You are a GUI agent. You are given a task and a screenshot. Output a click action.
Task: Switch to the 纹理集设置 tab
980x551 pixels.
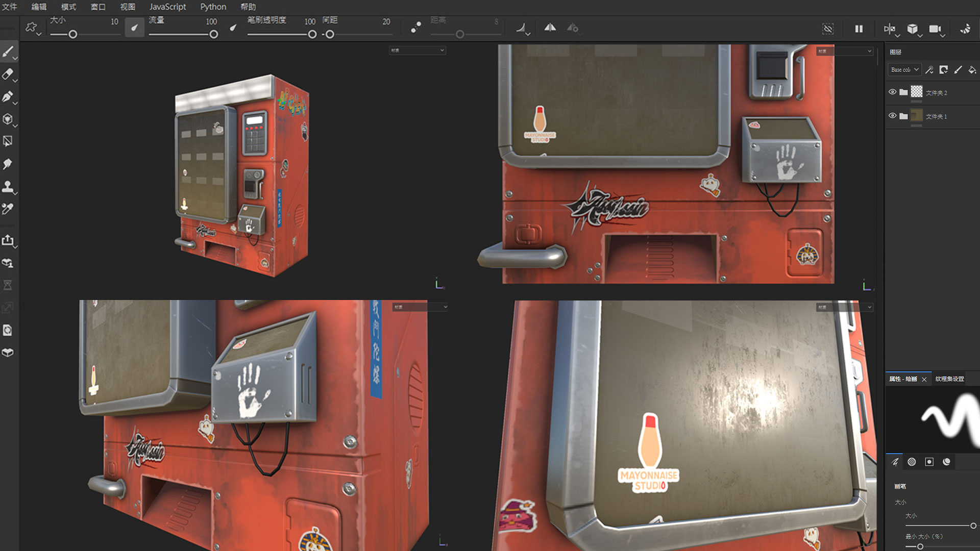click(949, 379)
